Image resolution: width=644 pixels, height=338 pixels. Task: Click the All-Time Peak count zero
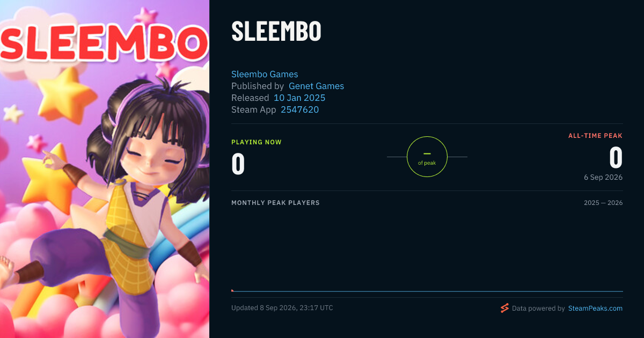[x=616, y=158]
